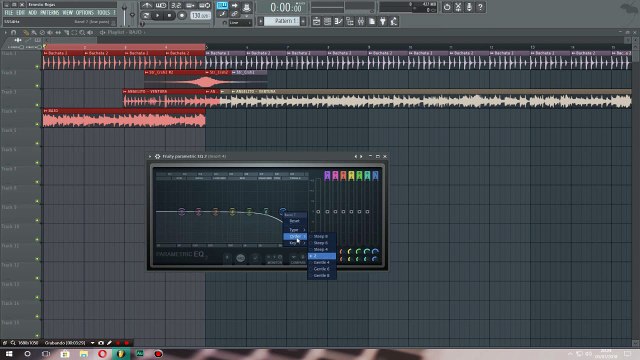Click the tempo tapper icon
Viewport: 640px width, 360px height.
(394, 21)
